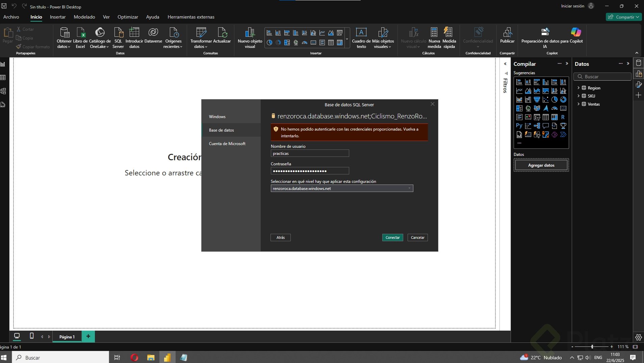
Task: Click Agregar datos button
Action: pyautogui.click(x=541, y=165)
